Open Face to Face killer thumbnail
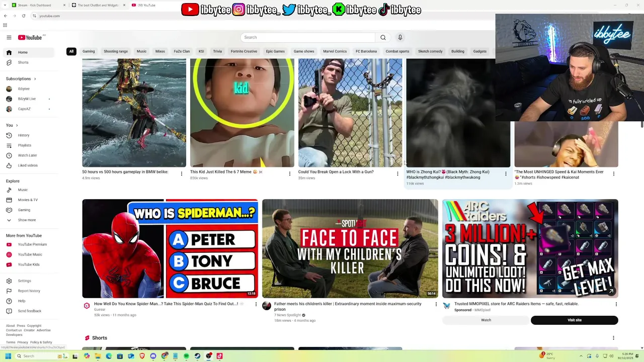 pos(350,248)
